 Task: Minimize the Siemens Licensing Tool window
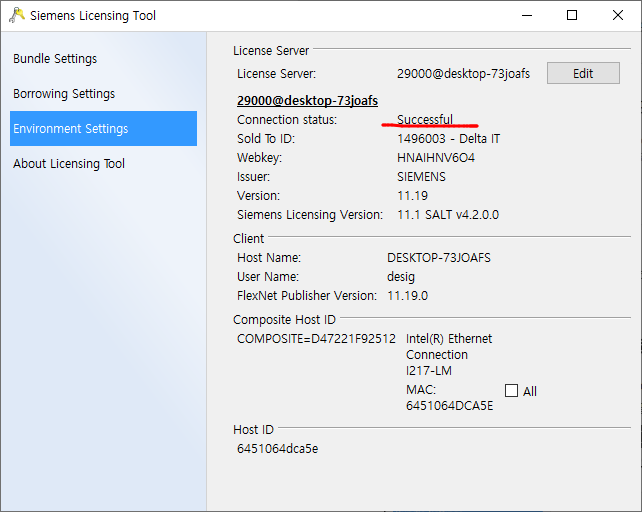coord(527,16)
